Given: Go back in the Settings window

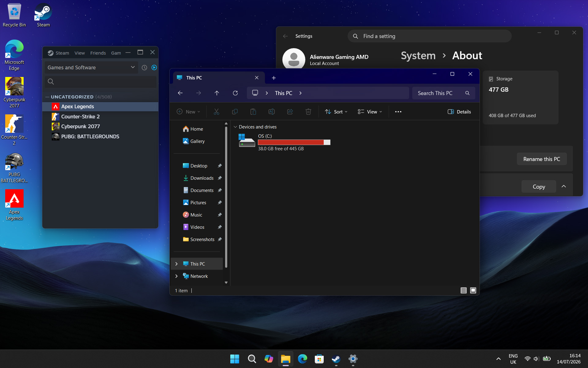Looking at the screenshot, I should point(285,36).
